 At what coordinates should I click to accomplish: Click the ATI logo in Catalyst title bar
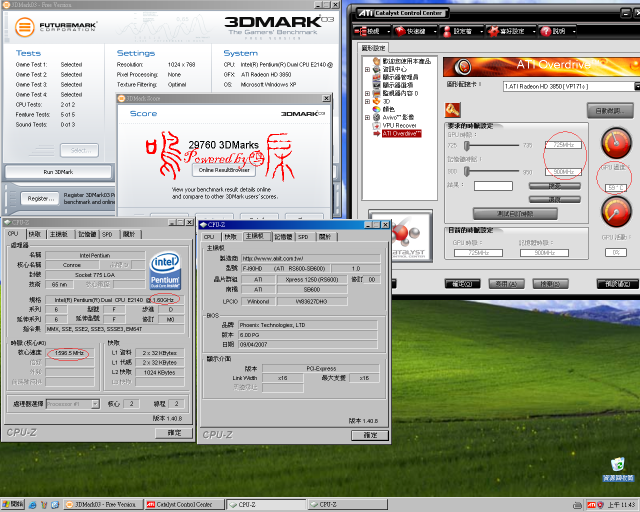pyautogui.click(x=365, y=13)
